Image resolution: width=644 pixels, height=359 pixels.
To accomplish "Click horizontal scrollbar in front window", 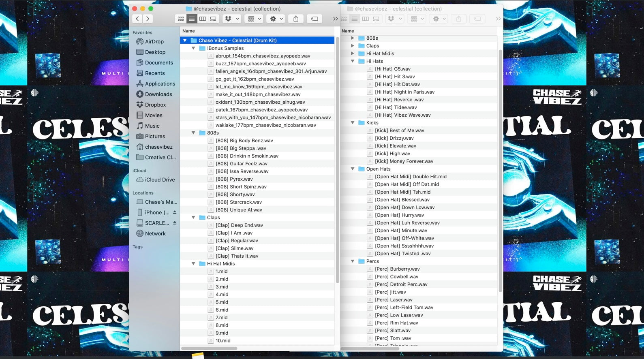I will (x=209, y=348).
